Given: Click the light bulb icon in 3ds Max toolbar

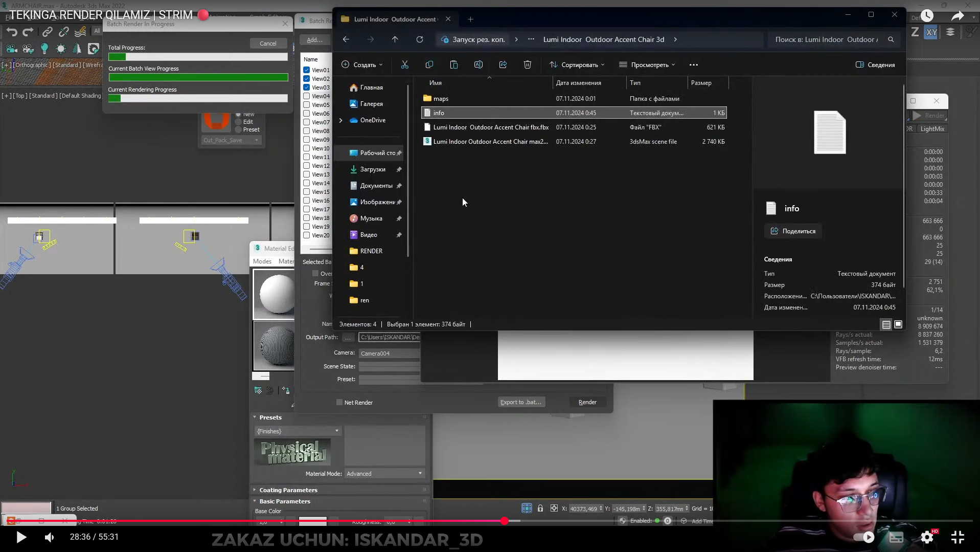Looking at the screenshot, I should click(44, 49).
